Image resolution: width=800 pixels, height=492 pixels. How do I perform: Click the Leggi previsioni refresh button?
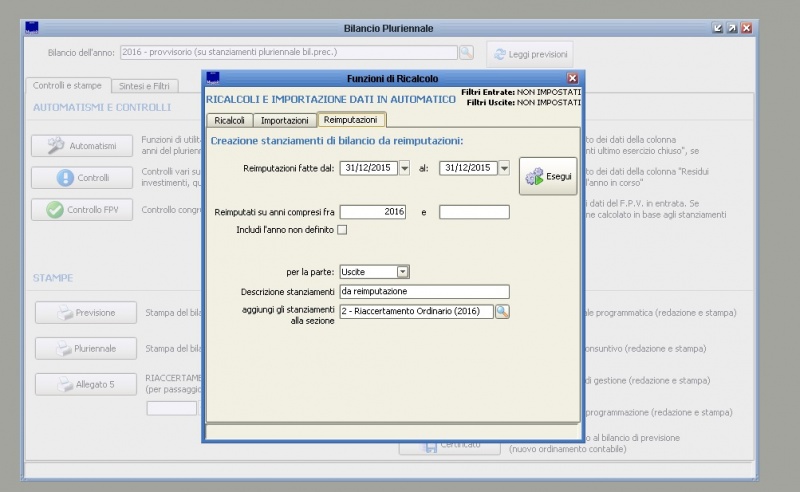point(529,54)
